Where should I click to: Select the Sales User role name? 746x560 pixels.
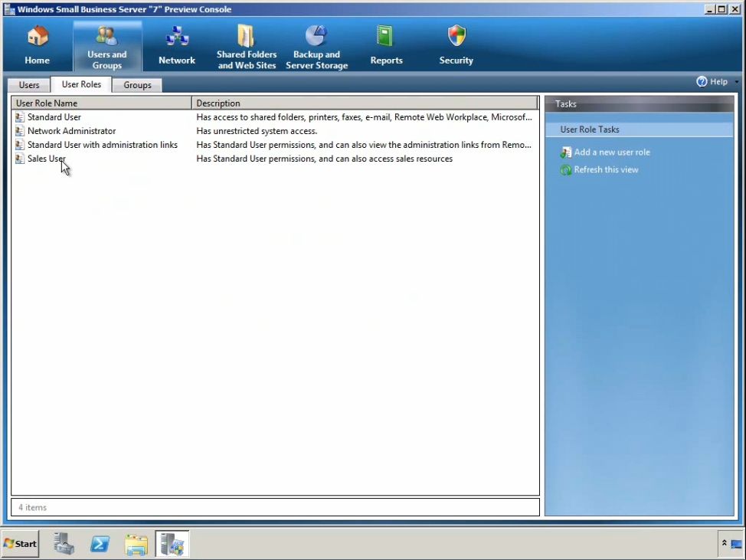(47, 159)
